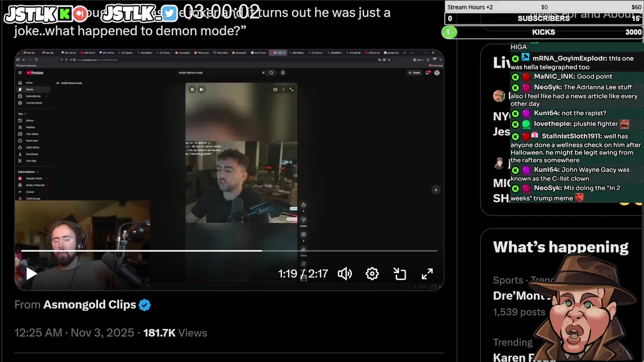The height and width of the screenshot is (362, 644).
Task: Expand the 'You' section chevron
Action: (x=26, y=114)
